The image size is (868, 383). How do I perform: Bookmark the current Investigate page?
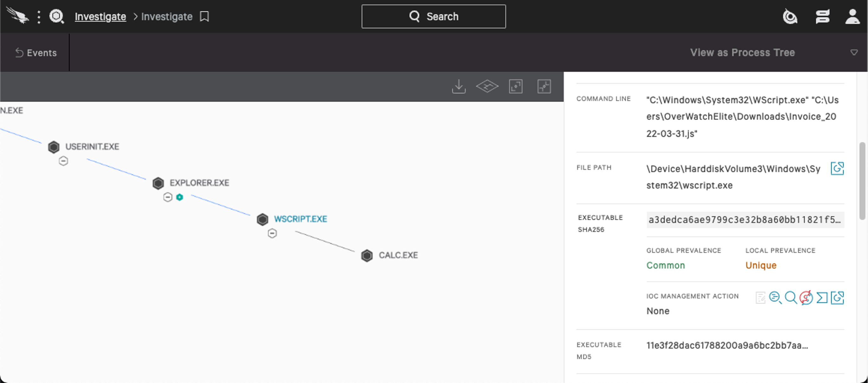[x=204, y=16]
